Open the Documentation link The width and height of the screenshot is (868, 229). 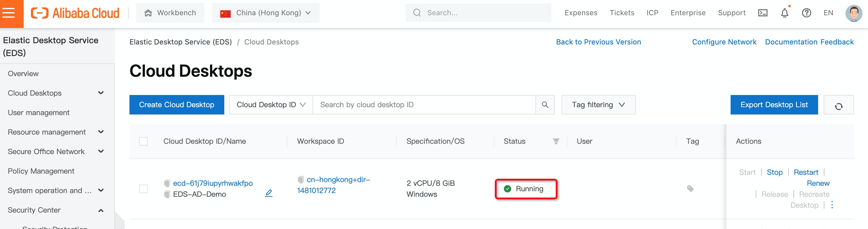(791, 42)
